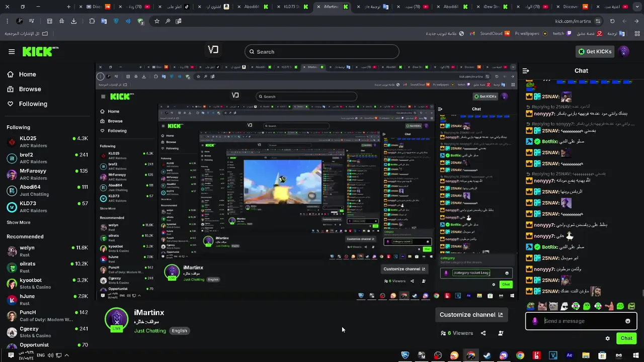Open Pc wallpapers bookmark
Viewport: 644px width, 362px height.
pyautogui.click(x=530, y=34)
